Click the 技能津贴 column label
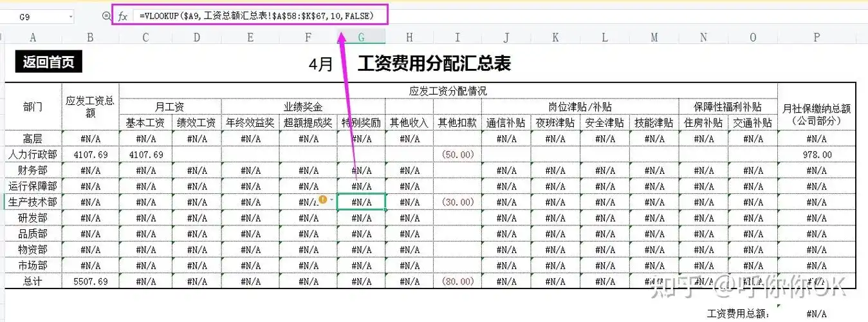This screenshot has height=322, width=868. click(654, 122)
